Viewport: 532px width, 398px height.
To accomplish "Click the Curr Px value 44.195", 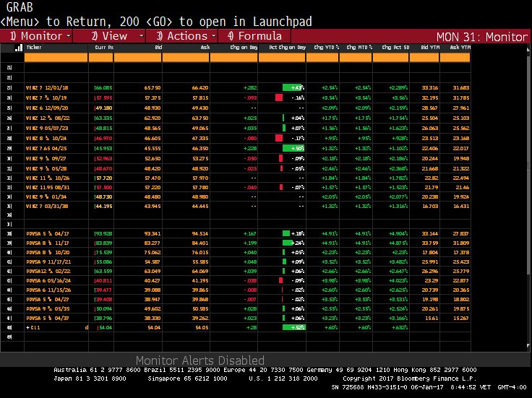I will pos(103,206).
